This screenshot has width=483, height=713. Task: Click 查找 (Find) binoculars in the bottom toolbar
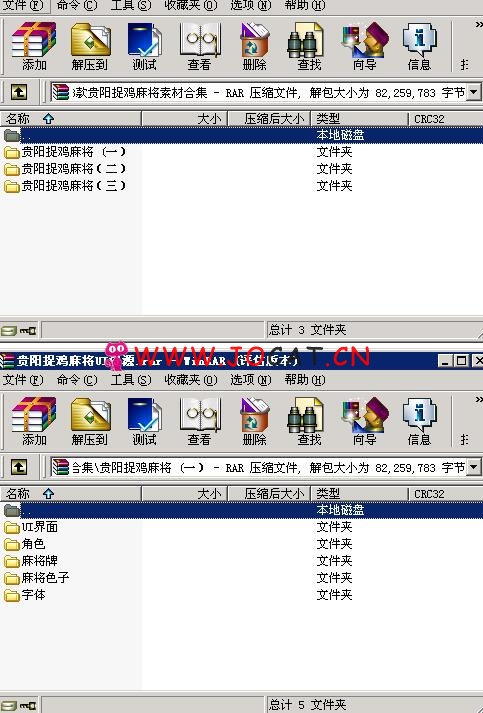click(309, 421)
